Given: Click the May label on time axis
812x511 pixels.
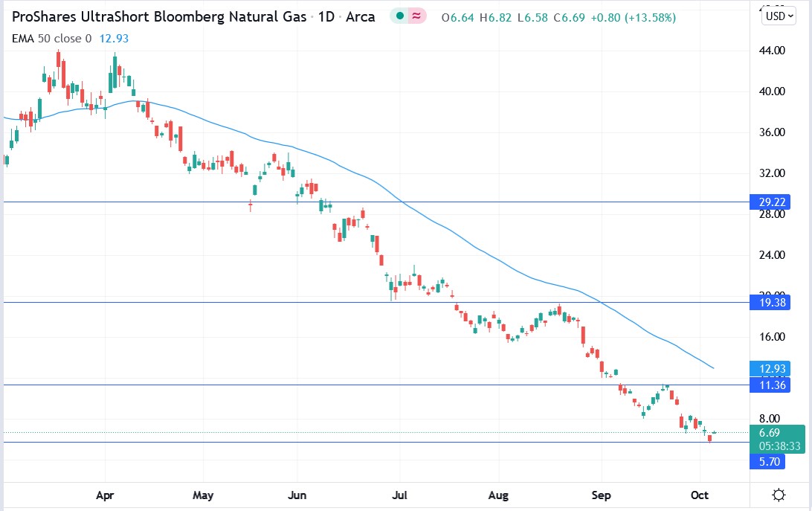Looking at the screenshot, I should (x=203, y=495).
